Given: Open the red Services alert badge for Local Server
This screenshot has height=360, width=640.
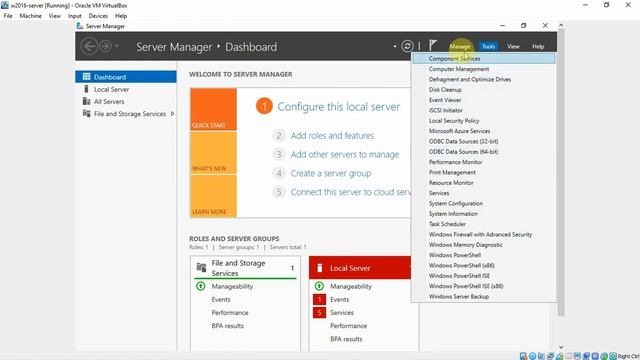Looking at the screenshot, I should pyautogui.click(x=319, y=313).
